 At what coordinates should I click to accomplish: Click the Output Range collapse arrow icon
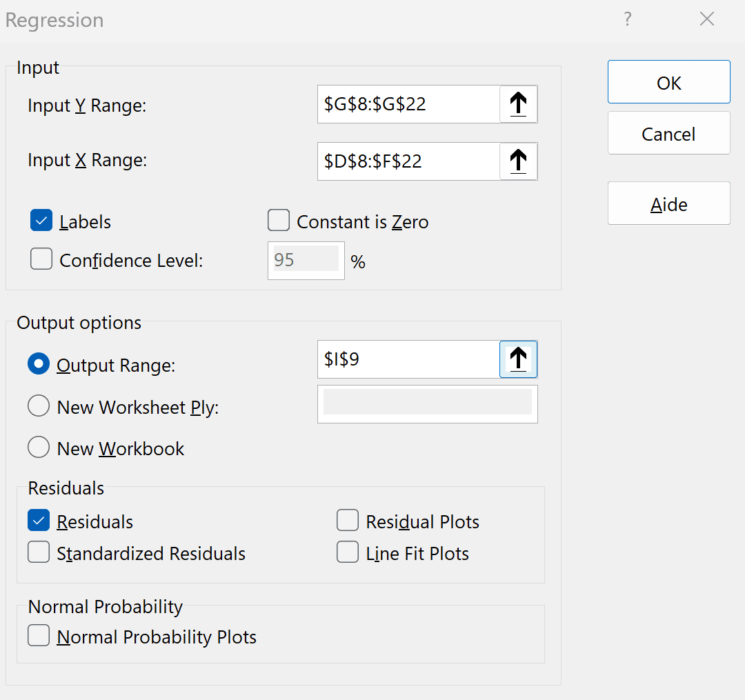pos(518,359)
